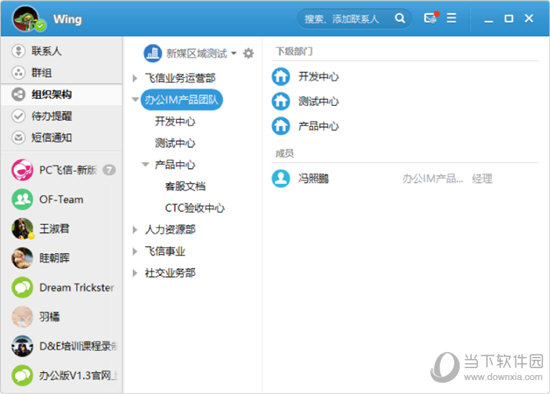
Task: Click 眭朝晖 contact avatar
Action: click(22, 258)
